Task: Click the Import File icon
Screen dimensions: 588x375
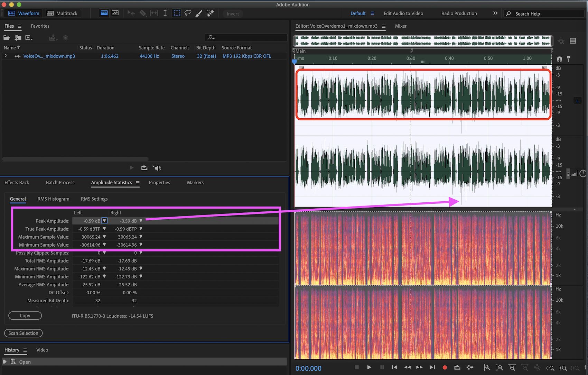Action: (x=18, y=38)
